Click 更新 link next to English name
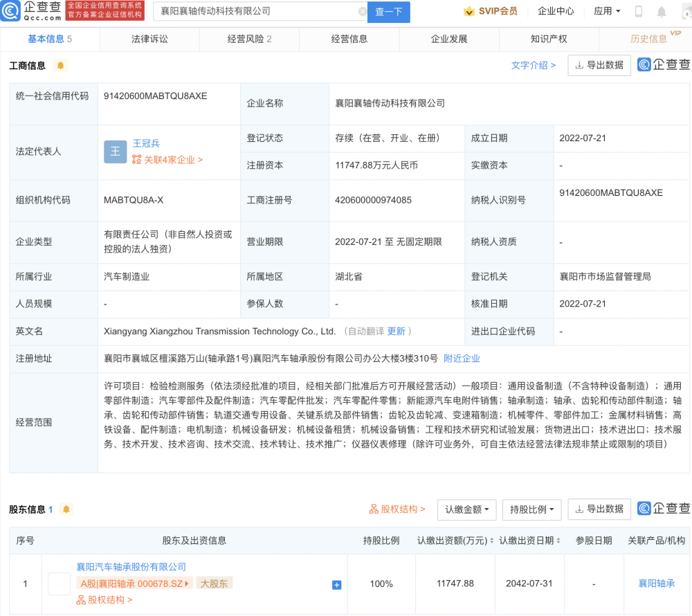 [396, 332]
